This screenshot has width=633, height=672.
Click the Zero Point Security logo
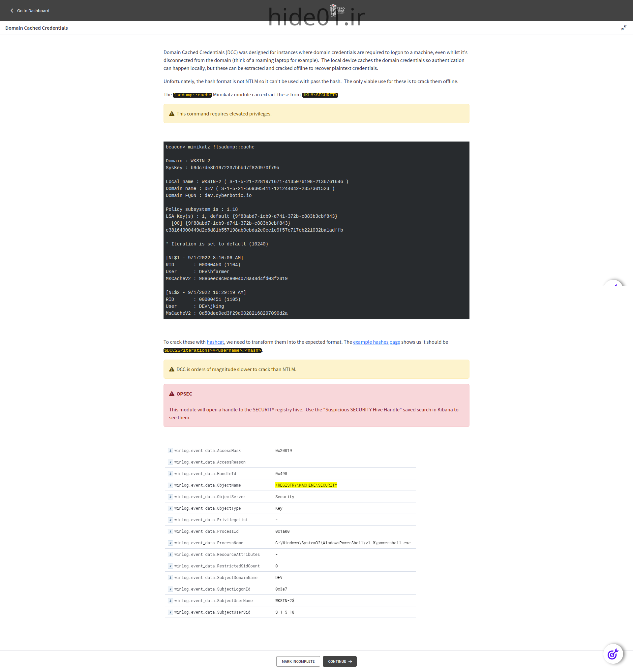tap(337, 10)
